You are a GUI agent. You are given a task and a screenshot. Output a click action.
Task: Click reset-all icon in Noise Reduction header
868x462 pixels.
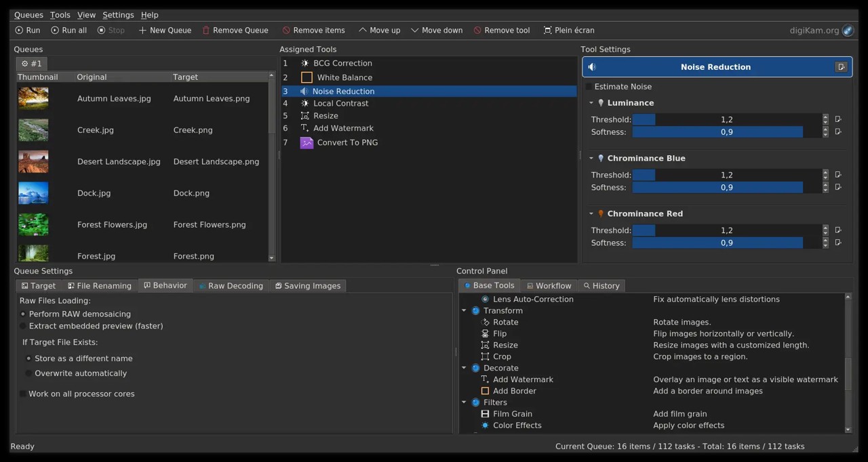click(x=842, y=67)
